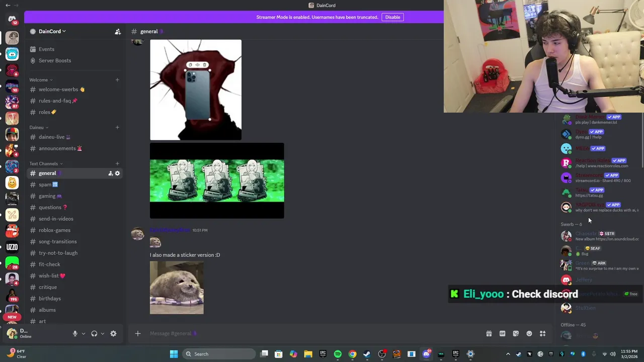Disable Streamer Mode

[392, 17]
